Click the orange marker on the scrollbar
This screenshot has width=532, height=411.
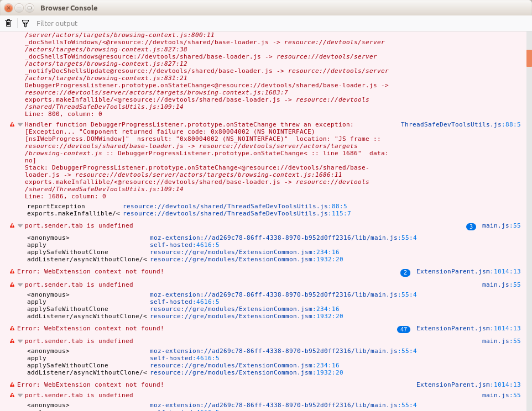(529, 58)
